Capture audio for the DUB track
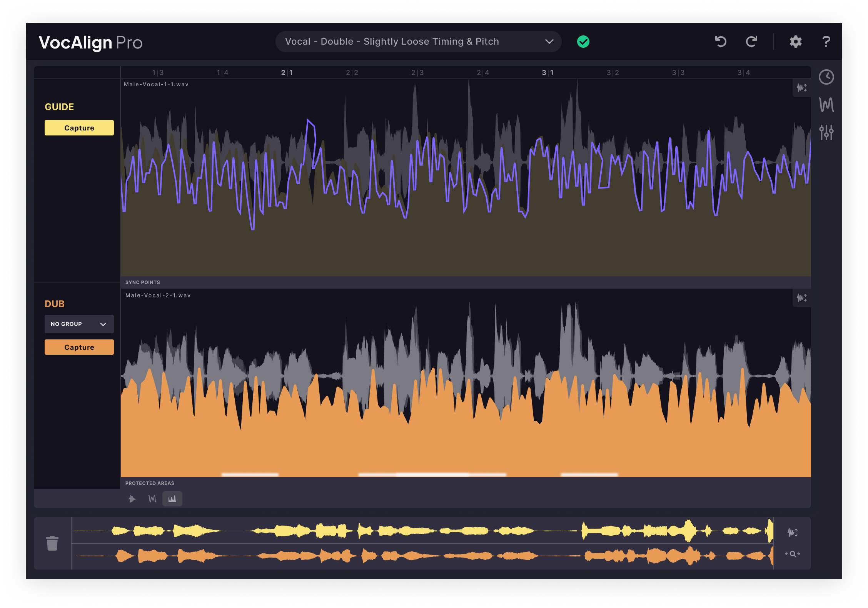 point(79,347)
